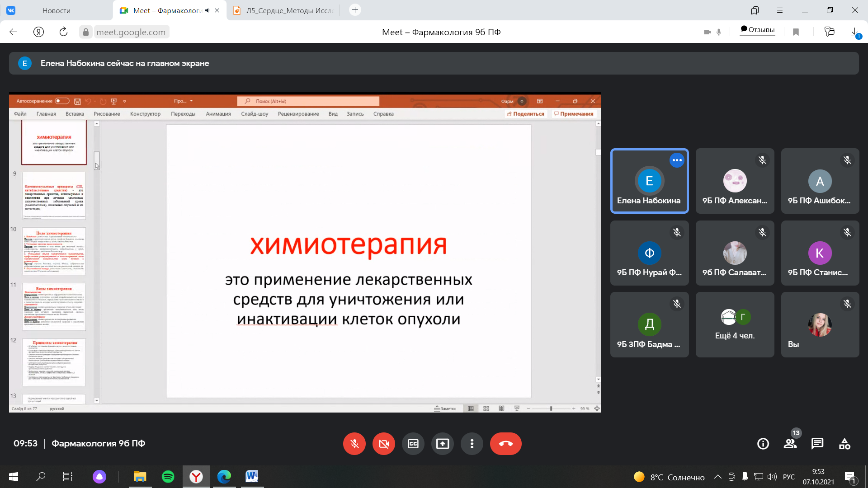The image size is (868, 488).
Task: Open Отзывы reviews button in address bar
Action: [757, 30]
